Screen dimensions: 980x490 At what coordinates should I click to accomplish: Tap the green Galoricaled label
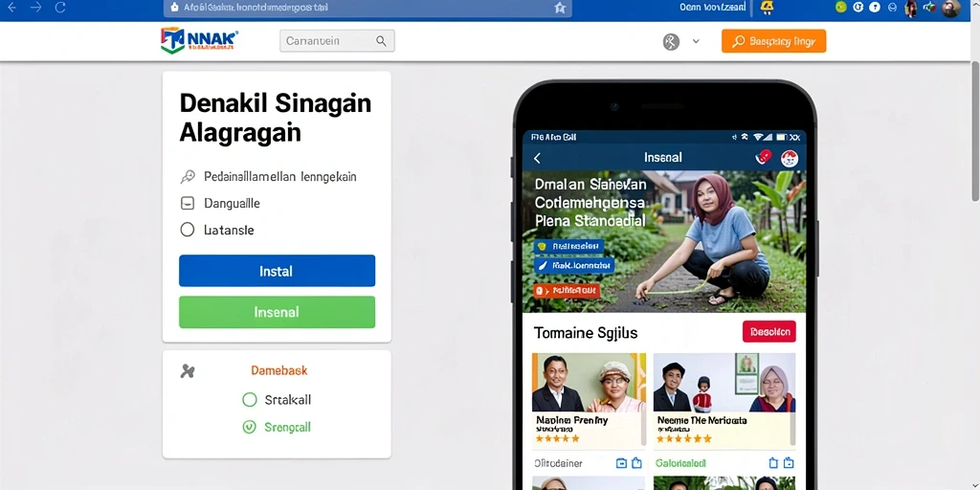680,464
